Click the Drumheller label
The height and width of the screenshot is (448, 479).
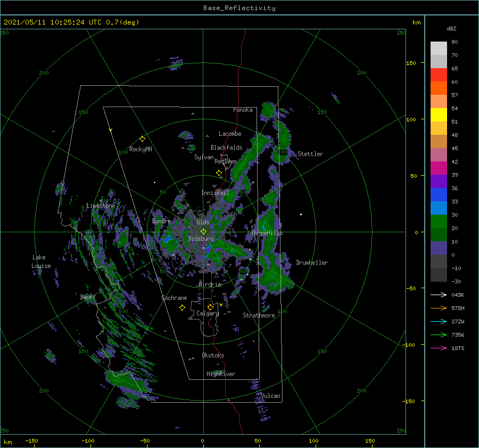click(x=312, y=263)
